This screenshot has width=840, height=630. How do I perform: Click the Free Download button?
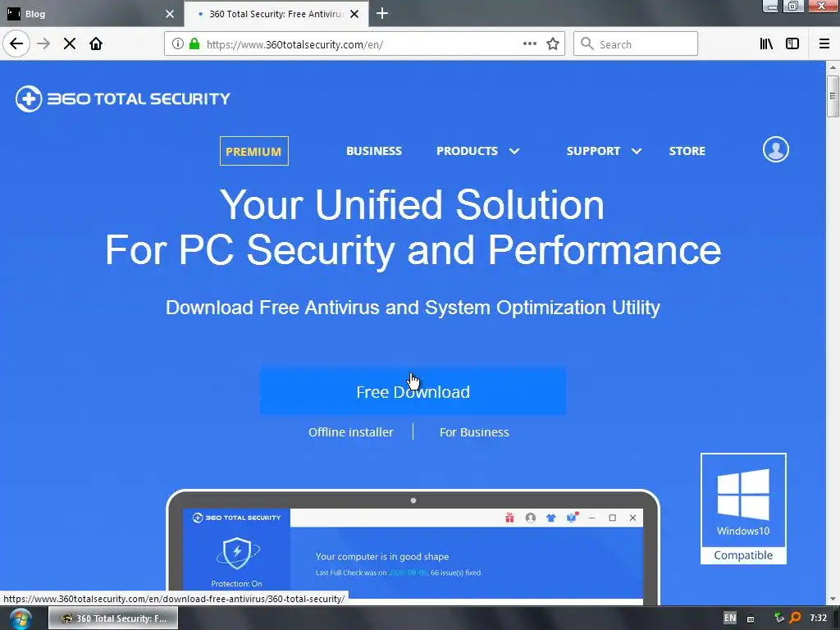click(x=413, y=391)
